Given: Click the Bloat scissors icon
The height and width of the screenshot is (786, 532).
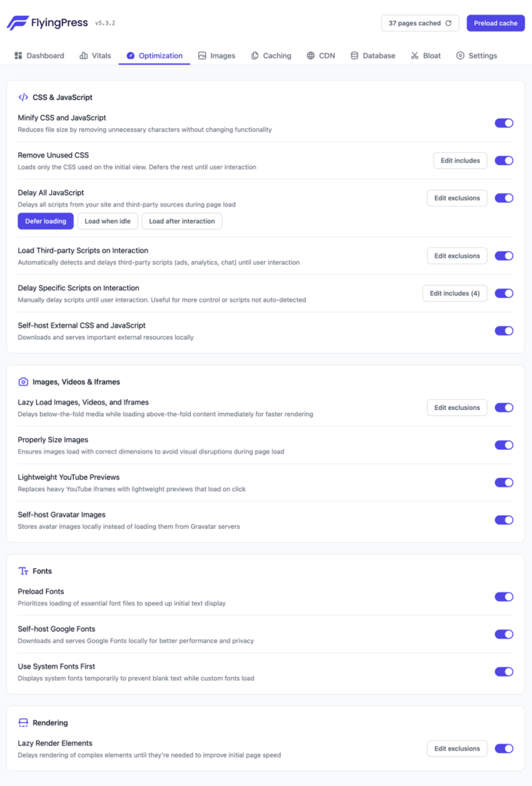Looking at the screenshot, I should tap(415, 56).
